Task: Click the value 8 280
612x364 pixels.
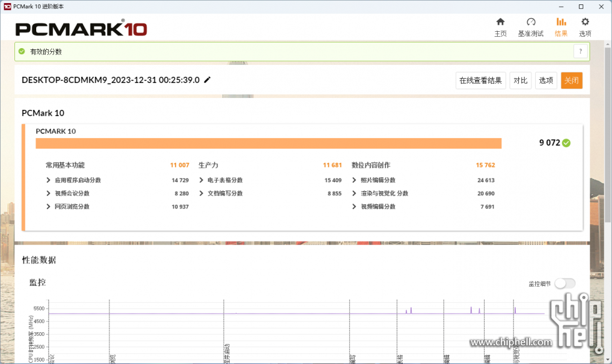Action: [182, 194]
